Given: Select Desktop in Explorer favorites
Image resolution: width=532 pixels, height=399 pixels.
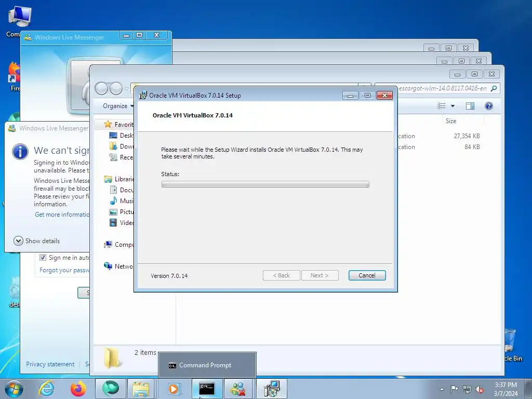Looking at the screenshot, I should click(x=121, y=136).
